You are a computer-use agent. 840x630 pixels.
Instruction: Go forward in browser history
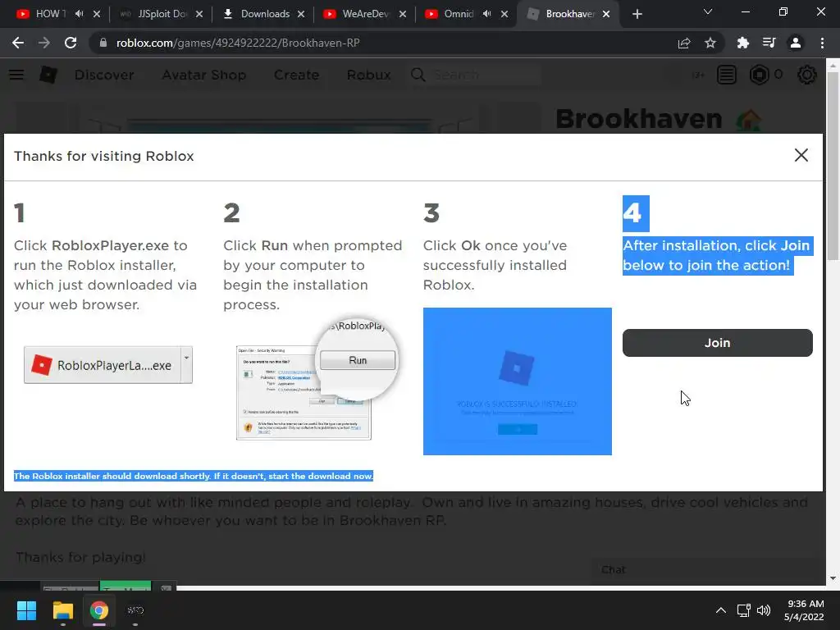(44, 43)
